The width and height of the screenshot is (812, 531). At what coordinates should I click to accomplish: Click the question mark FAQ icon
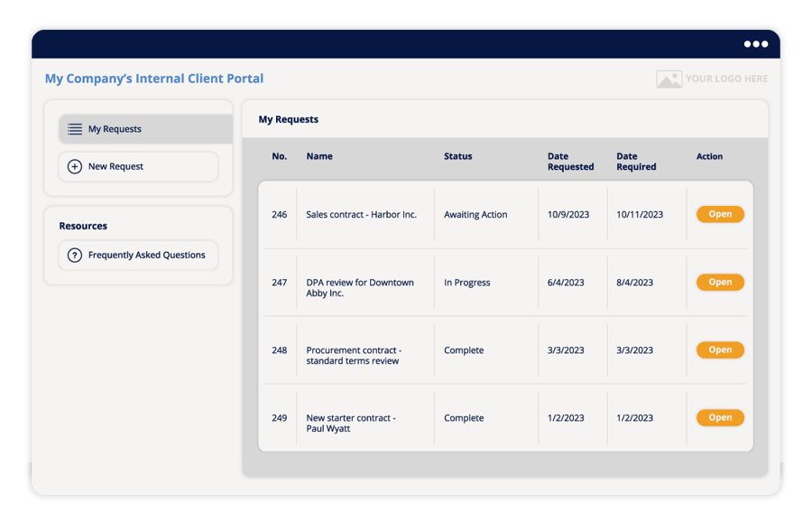75,256
